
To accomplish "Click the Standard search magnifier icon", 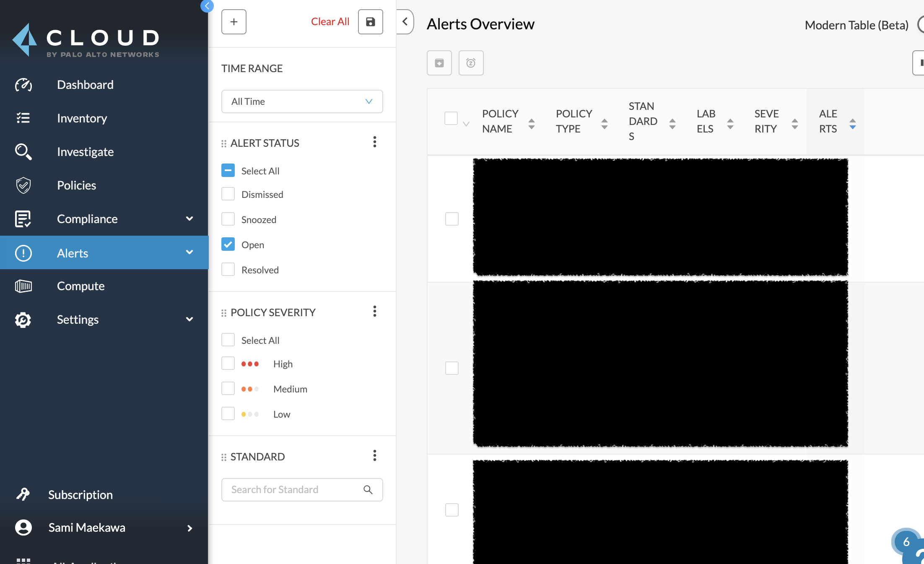I will click(368, 489).
